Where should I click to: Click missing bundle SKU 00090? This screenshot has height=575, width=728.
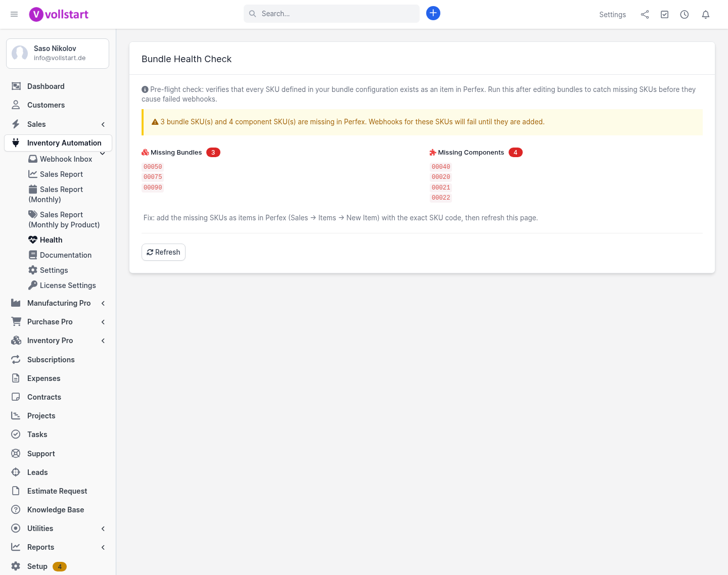[153, 187]
